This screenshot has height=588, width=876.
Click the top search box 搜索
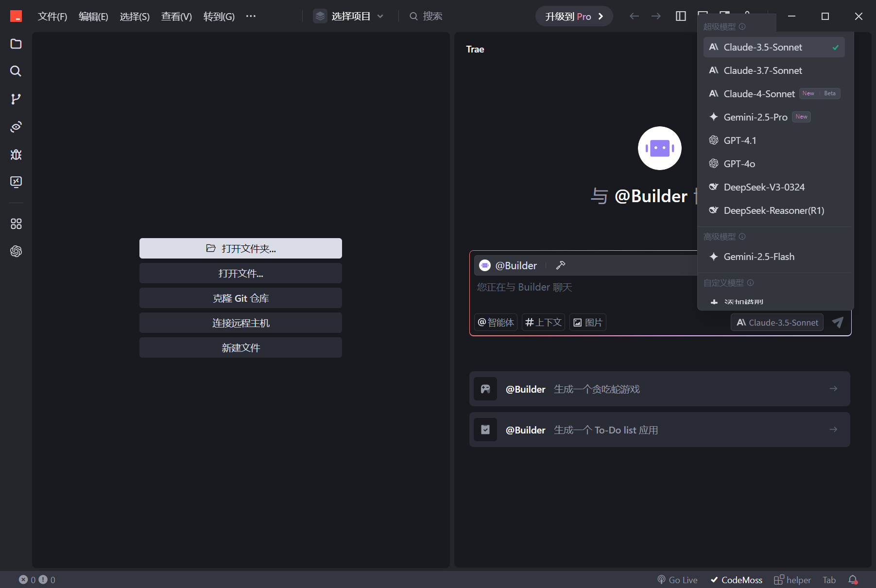[426, 16]
